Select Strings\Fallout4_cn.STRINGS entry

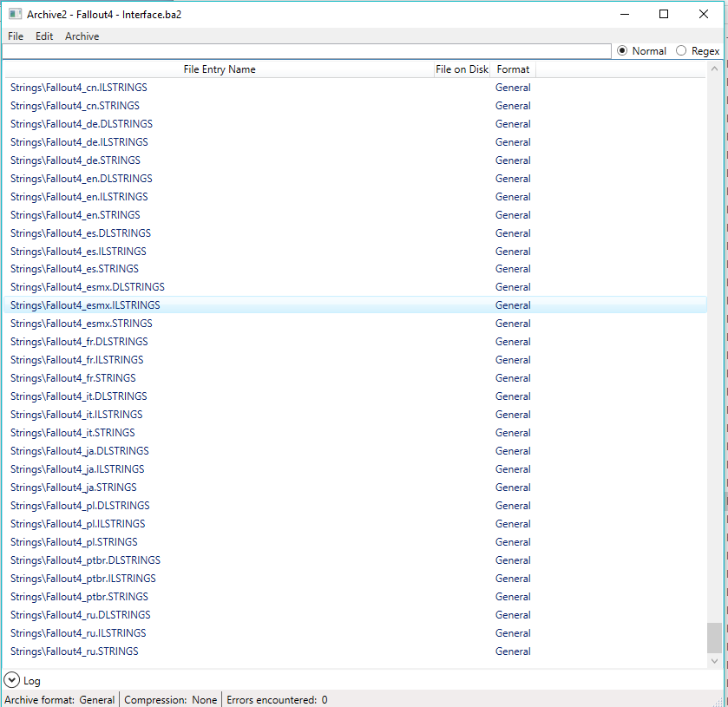click(355, 105)
